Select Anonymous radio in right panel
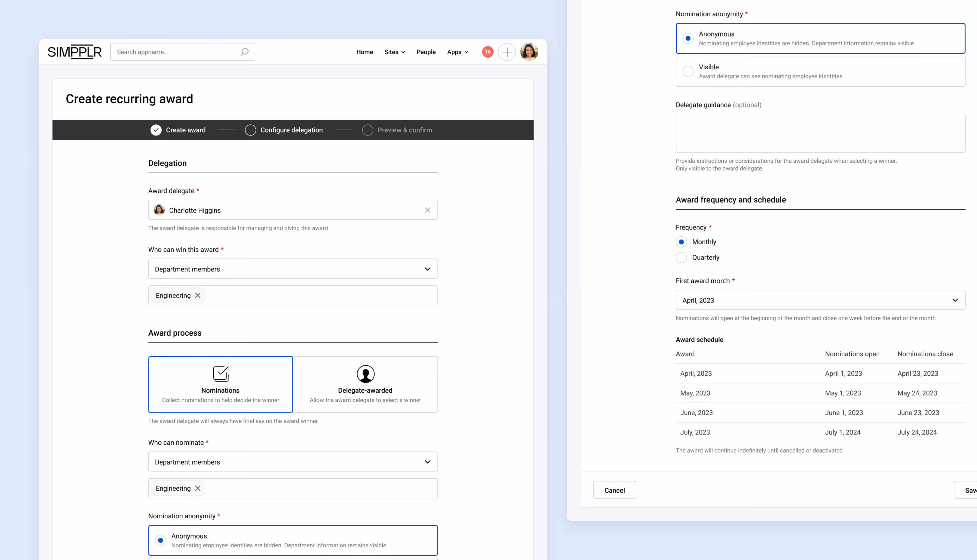Viewport: 977px width, 560px height. (688, 38)
